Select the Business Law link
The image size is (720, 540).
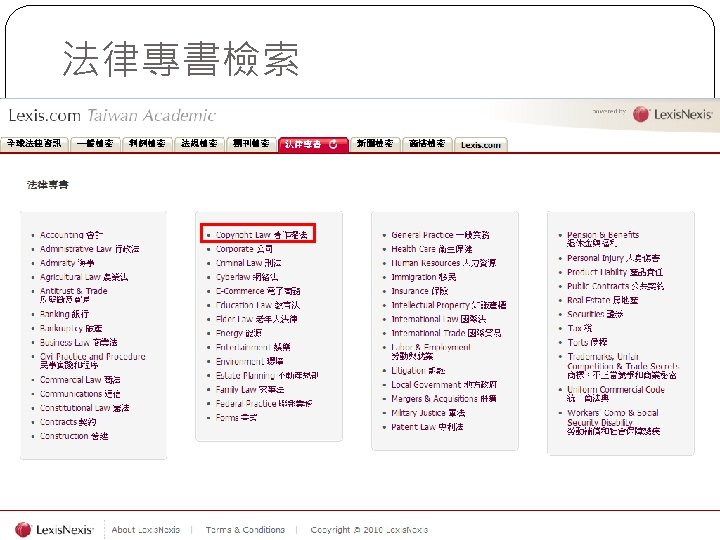click(x=79, y=342)
